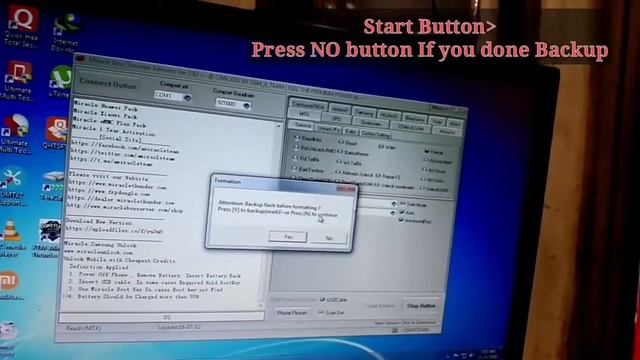This screenshot has height=360, width=640.
Task: Click the Miracle Box title bar icon
Action: coord(80,59)
